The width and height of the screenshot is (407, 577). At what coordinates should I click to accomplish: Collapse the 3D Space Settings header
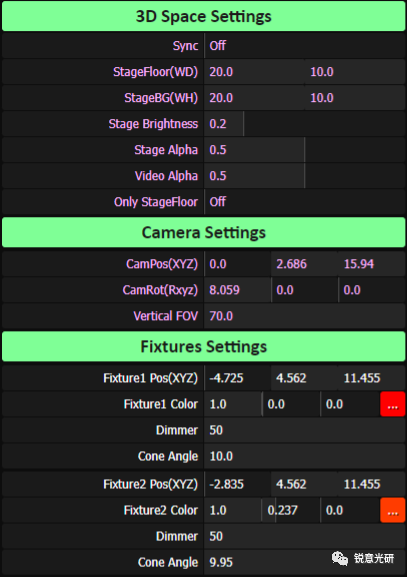pos(204,16)
